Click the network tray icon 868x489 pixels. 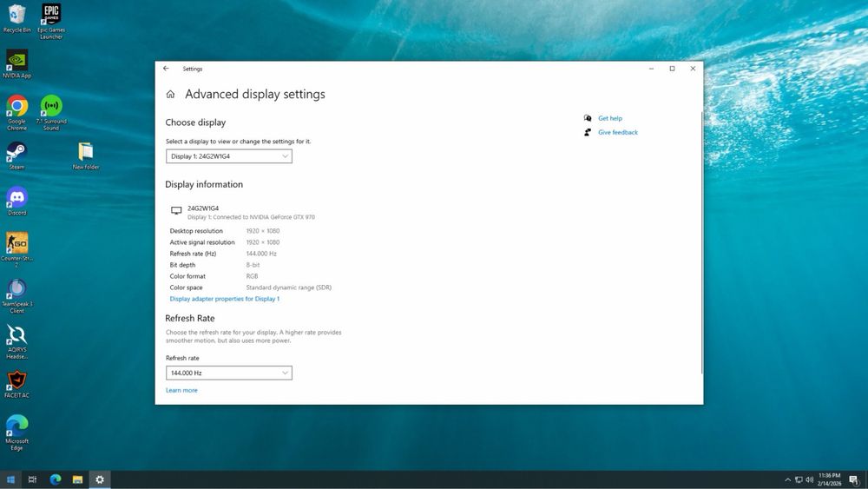click(x=799, y=479)
